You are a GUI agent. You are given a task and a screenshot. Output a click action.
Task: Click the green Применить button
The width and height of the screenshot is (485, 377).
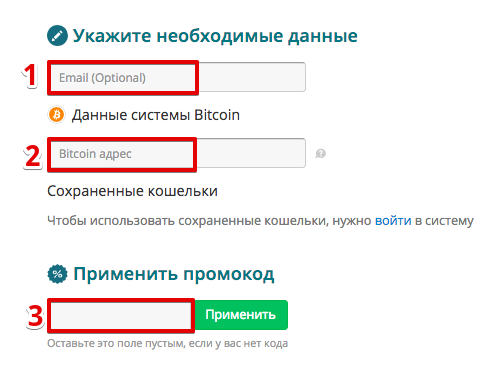coord(241,315)
